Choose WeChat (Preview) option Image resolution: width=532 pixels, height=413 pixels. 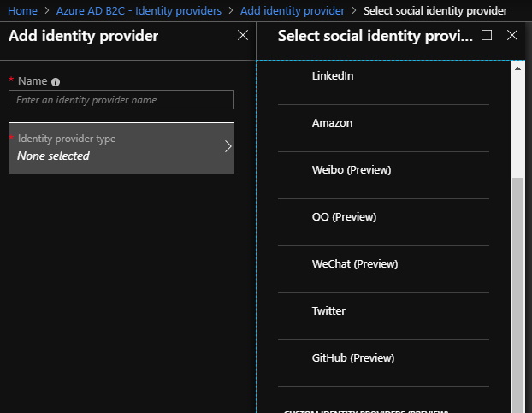354,264
